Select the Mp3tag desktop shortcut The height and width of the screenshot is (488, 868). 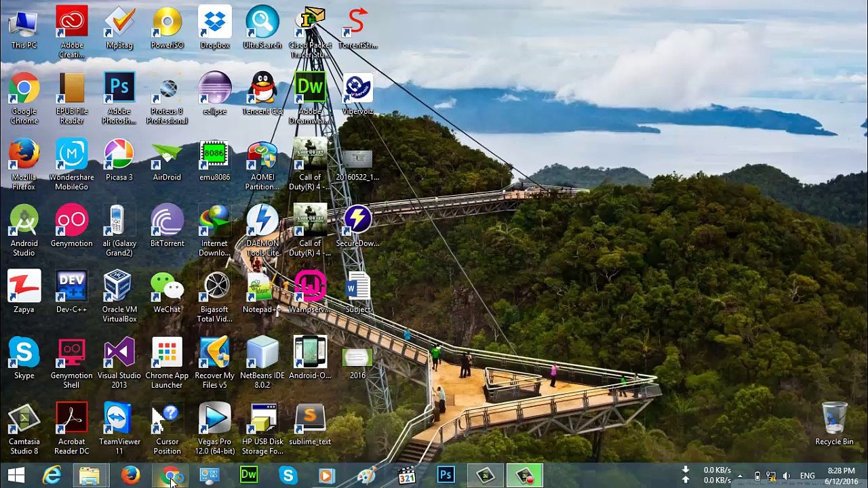(x=119, y=27)
